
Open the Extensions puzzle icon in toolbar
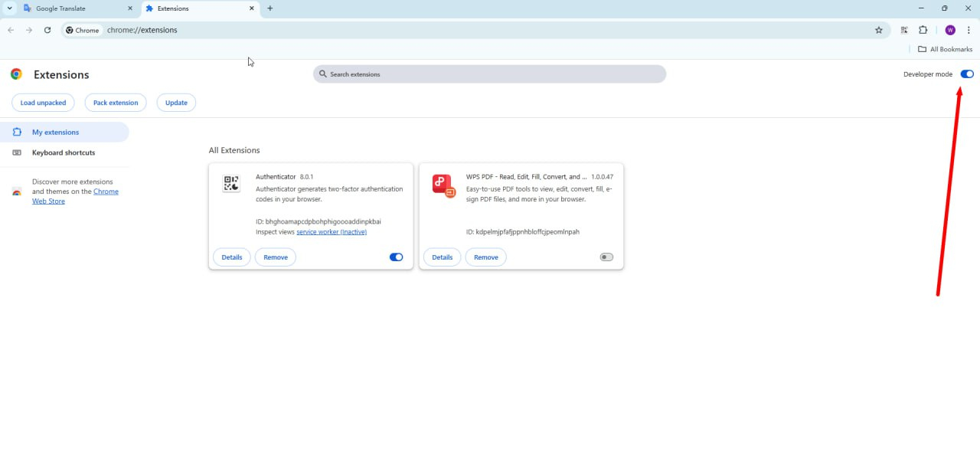point(923,30)
